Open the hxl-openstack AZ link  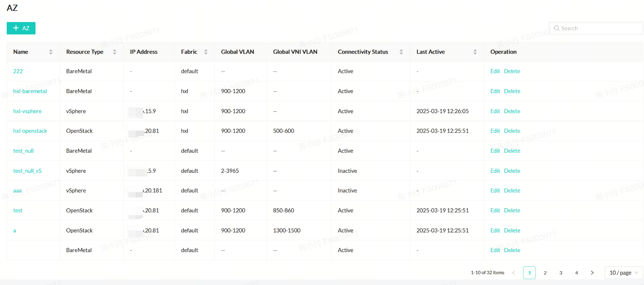[30, 131]
